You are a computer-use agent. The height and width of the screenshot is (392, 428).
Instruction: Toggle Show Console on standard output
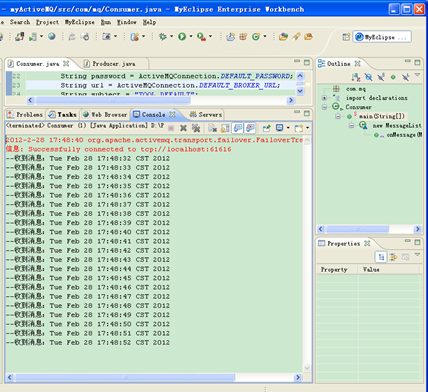[238, 128]
